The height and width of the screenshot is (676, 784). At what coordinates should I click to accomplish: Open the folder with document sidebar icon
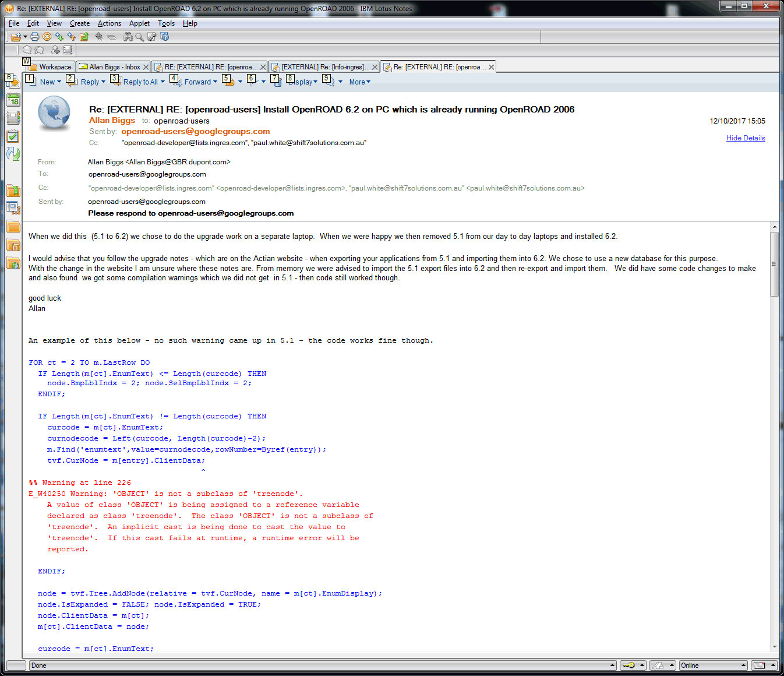click(13, 245)
